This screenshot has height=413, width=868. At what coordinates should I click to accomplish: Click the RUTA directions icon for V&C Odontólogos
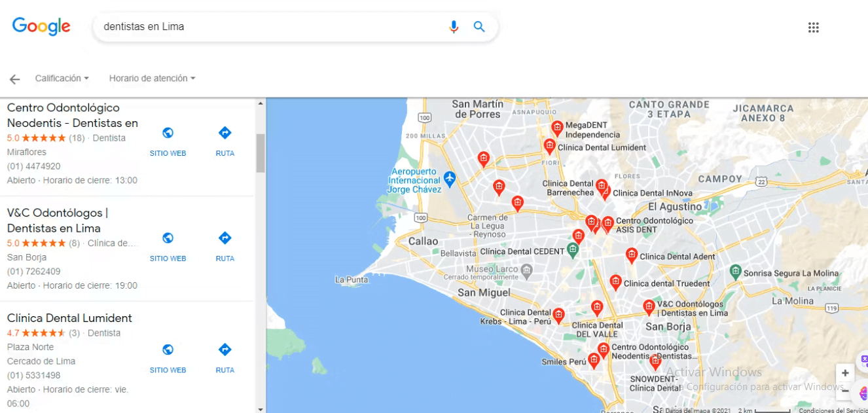coord(225,238)
